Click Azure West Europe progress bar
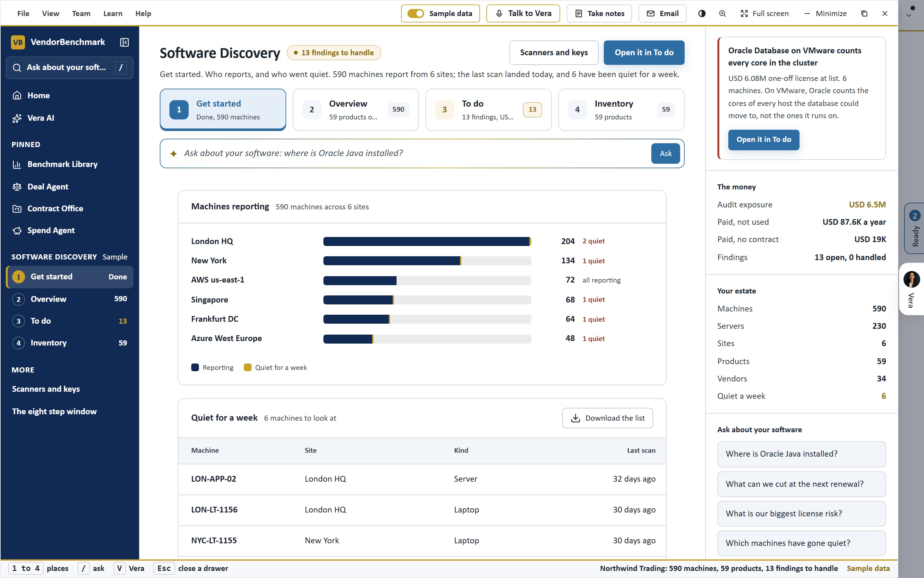 click(427, 339)
